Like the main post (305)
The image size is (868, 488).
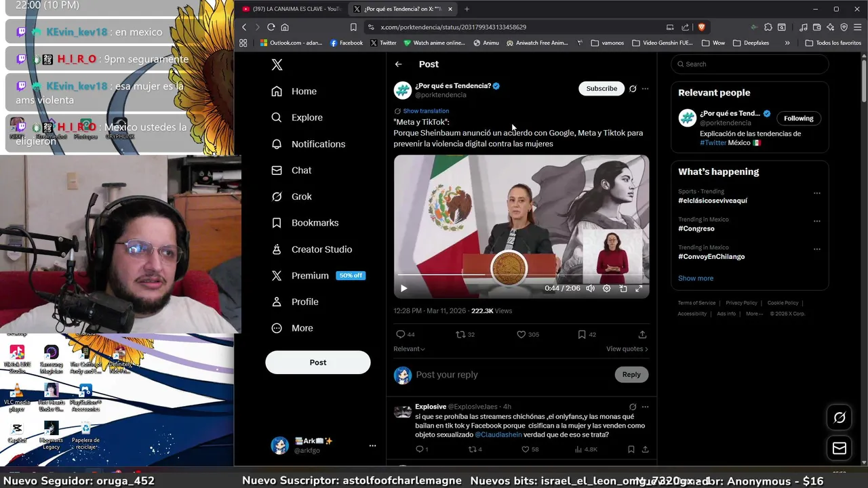528,334
